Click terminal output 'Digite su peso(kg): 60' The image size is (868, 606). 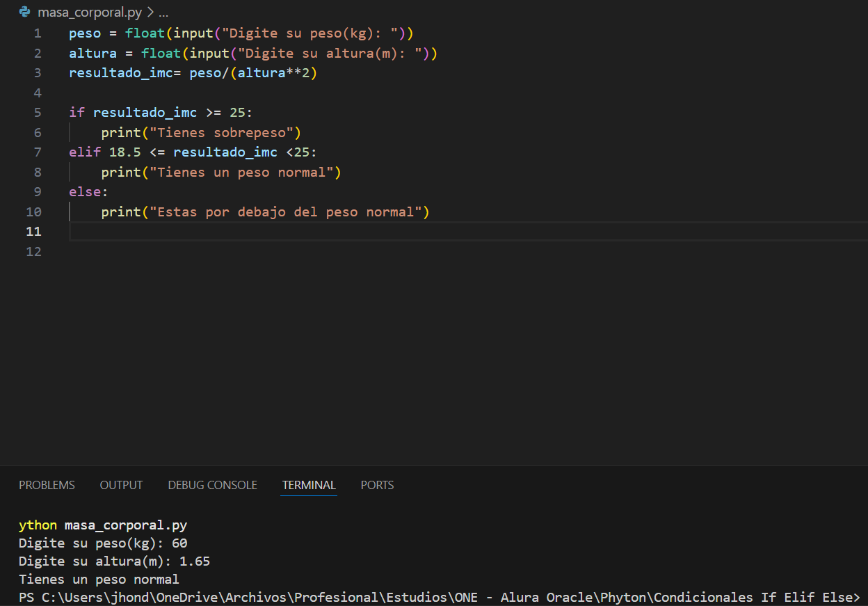click(x=103, y=543)
